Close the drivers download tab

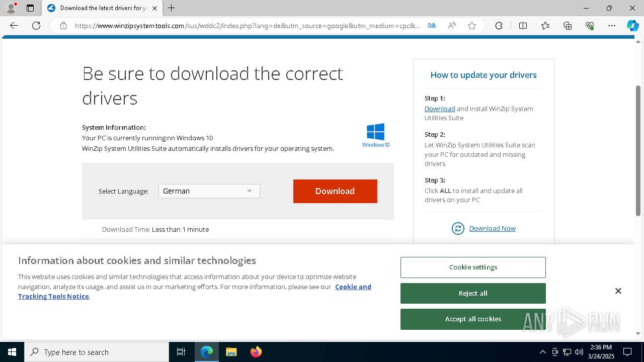click(154, 8)
